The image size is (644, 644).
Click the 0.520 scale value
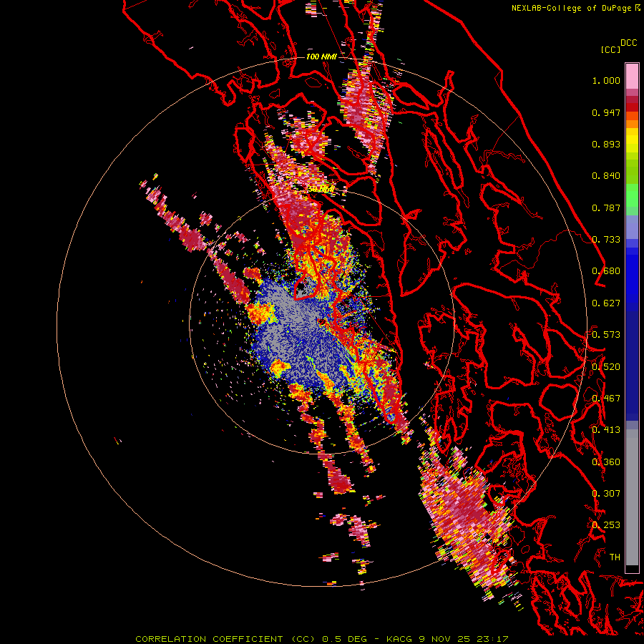(606, 367)
